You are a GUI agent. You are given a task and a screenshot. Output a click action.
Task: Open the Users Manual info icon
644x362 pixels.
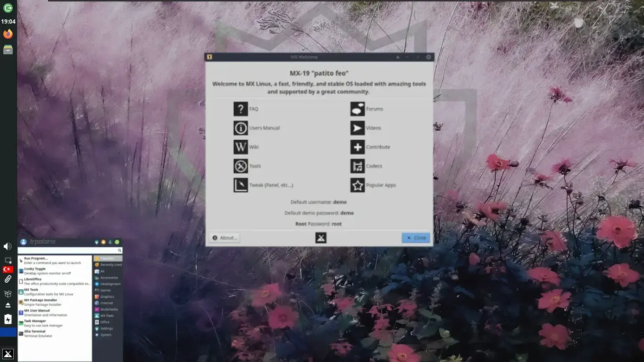241,128
